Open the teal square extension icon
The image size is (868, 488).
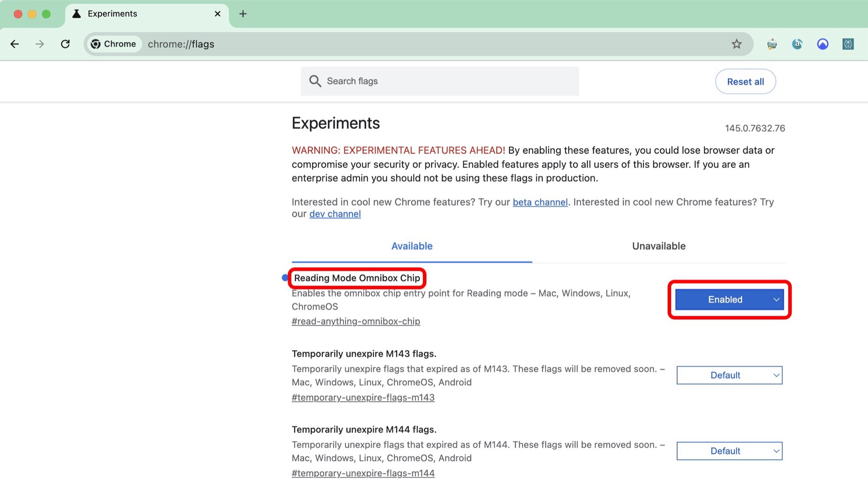[848, 44]
